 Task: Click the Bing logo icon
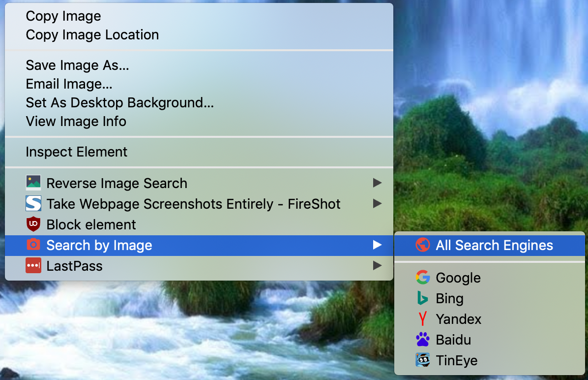[422, 298]
